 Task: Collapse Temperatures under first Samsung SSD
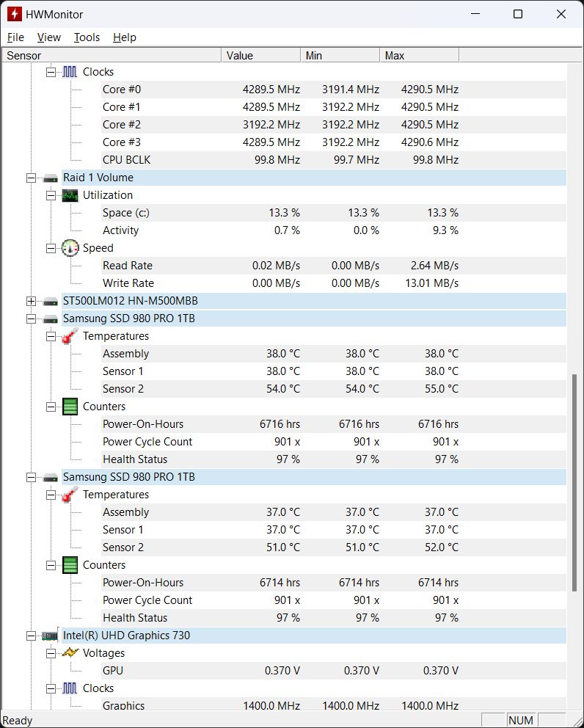click(x=51, y=337)
